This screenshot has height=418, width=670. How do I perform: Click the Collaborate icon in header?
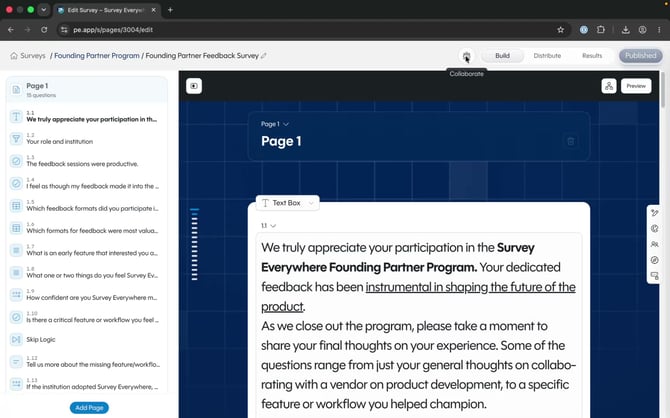point(466,56)
